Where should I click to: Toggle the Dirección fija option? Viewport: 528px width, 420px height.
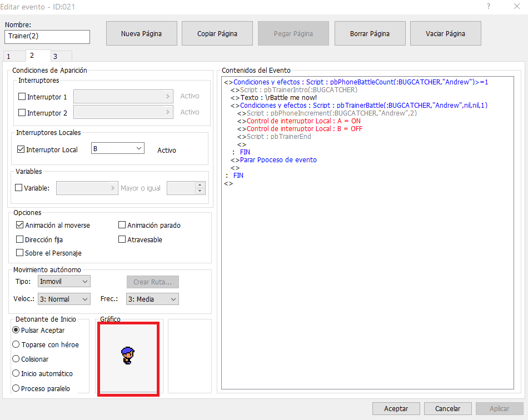(21, 239)
